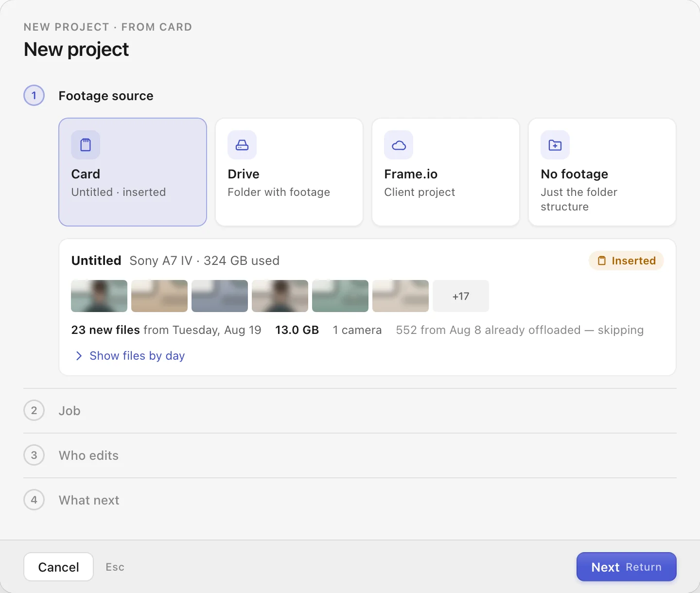The height and width of the screenshot is (593, 700).
Task: Open the first footage thumbnail
Action: coord(99,296)
